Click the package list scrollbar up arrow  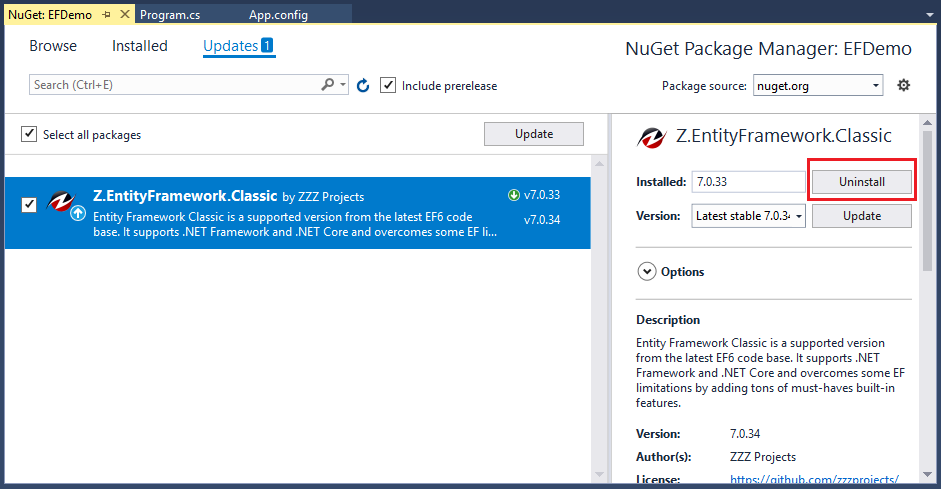tap(599, 163)
